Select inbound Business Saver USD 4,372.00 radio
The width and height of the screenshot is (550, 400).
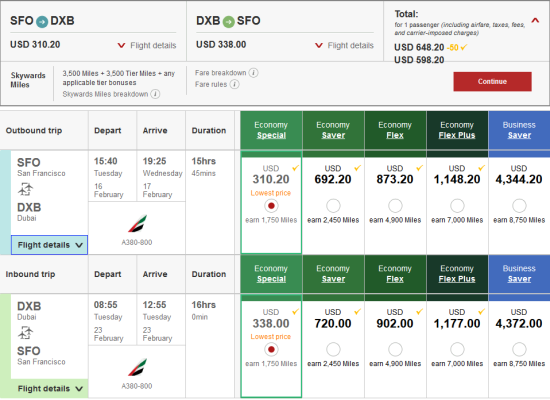tap(519, 349)
